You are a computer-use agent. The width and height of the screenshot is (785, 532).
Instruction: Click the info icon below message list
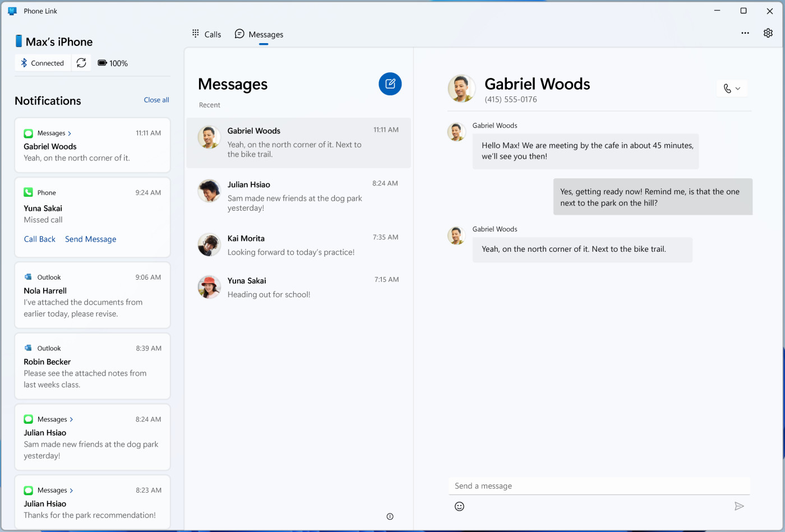point(390,517)
